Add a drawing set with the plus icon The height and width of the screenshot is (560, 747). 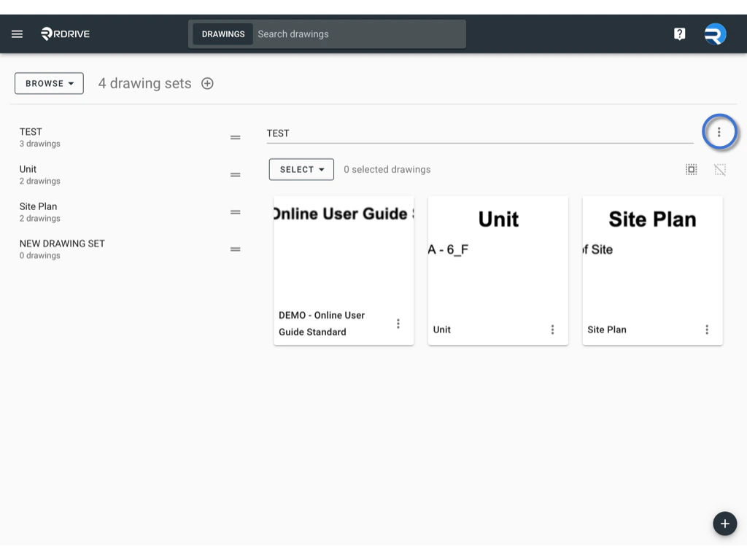click(207, 83)
